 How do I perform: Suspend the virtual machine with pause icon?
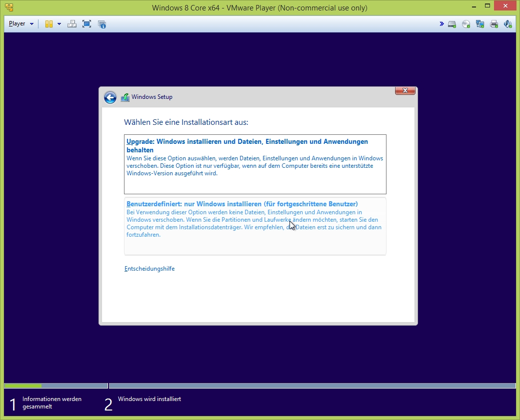click(49, 24)
